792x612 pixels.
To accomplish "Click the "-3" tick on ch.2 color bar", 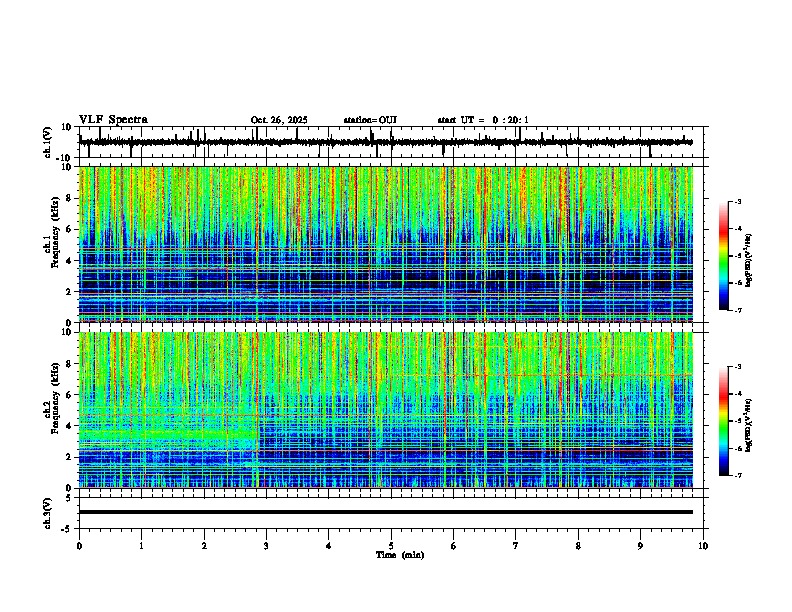I will coord(738,367).
